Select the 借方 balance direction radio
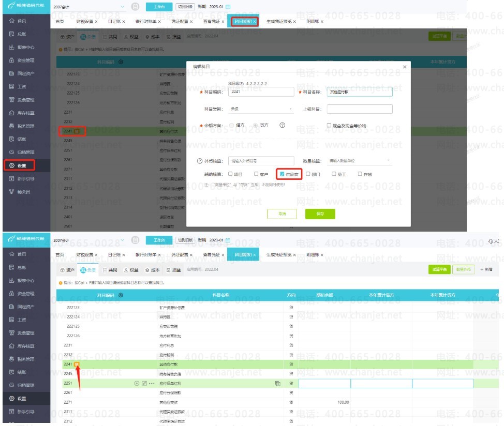This screenshot has height=426, width=504. pos(232,125)
